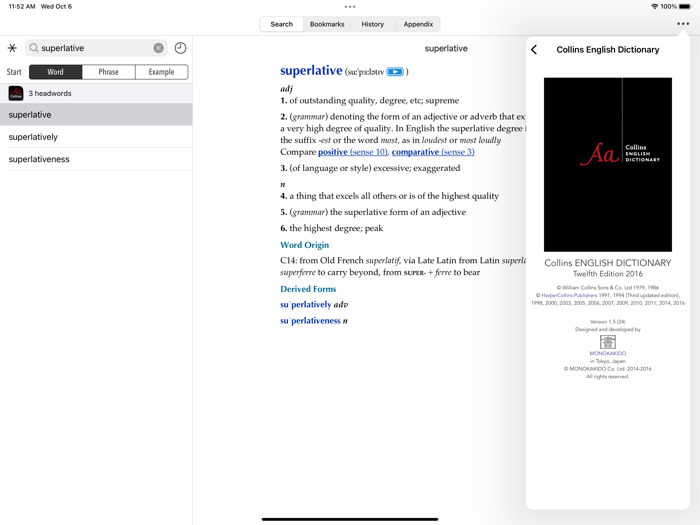Viewport: 700px width, 525px height.
Task: Tap the blue superlative entry headword
Action: pyautogui.click(x=311, y=71)
